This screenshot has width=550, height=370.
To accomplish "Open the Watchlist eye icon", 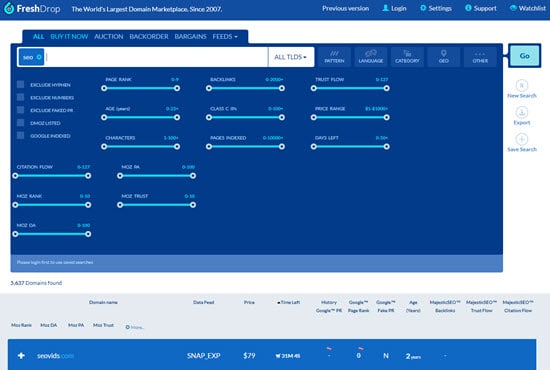I will pyautogui.click(x=513, y=8).
